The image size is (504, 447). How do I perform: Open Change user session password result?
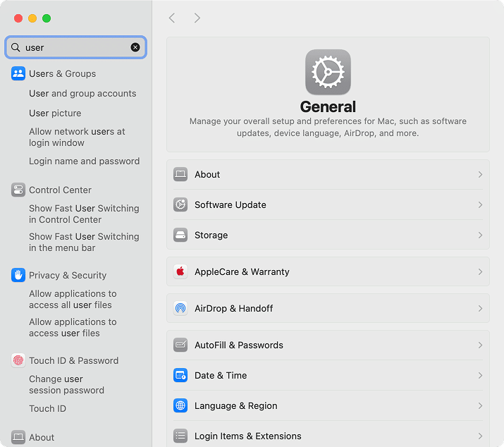(66, 385)
